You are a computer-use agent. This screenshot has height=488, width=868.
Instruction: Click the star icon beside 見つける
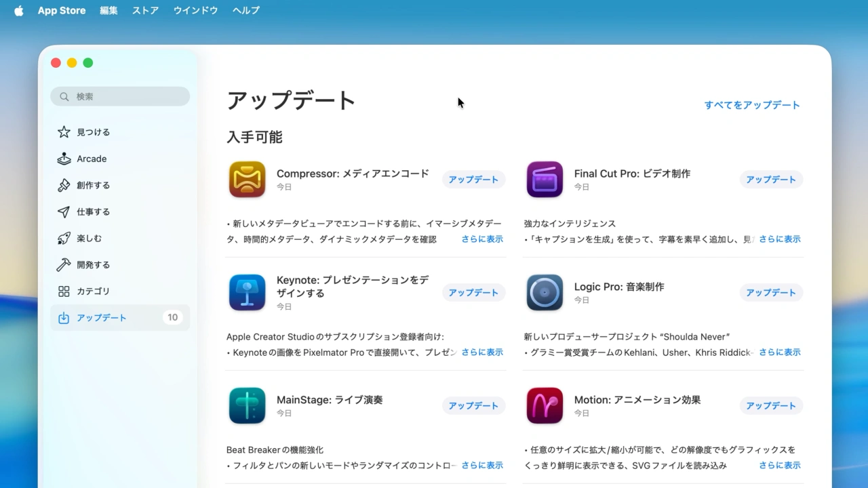(64, 132)
